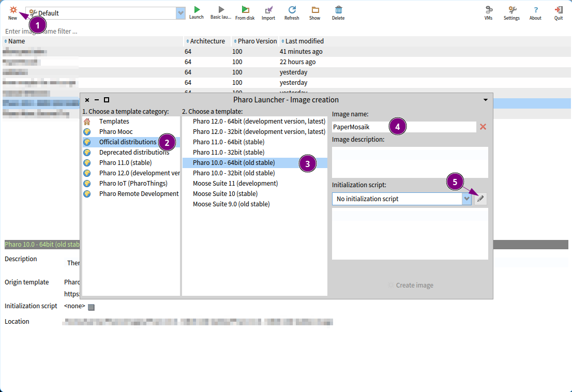Open the No initialization script dropdown
This screenshot has height=392, width=572.
(466, 199)
